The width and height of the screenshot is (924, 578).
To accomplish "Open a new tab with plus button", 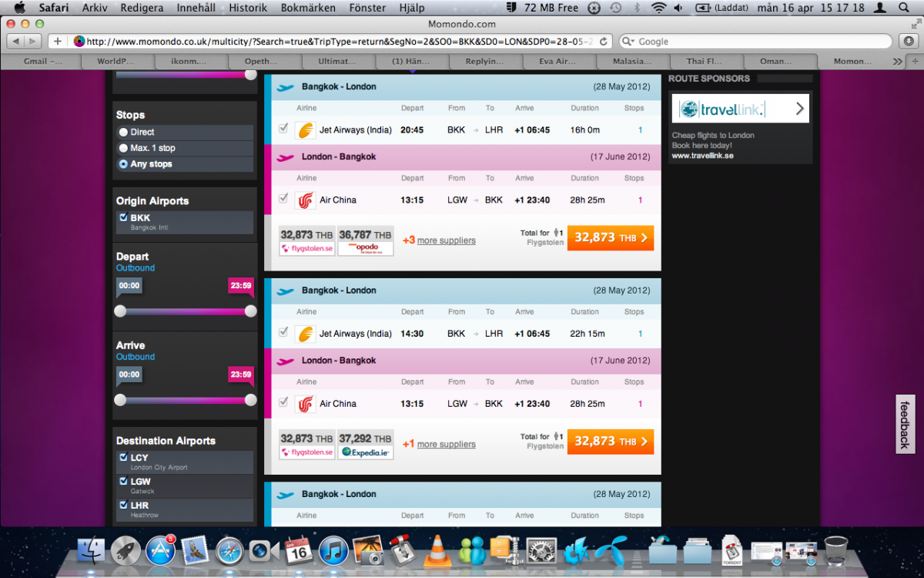I will (x=915, y=61).
